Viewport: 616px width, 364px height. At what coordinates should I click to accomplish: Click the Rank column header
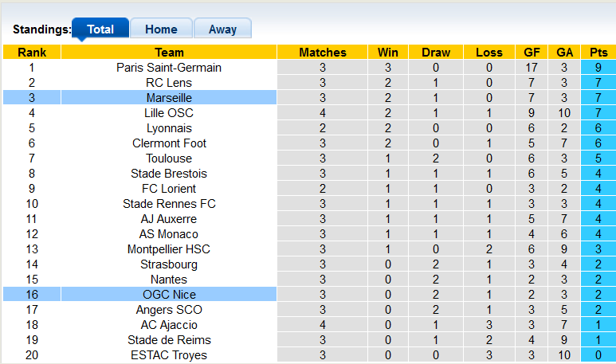coord(31,53)
